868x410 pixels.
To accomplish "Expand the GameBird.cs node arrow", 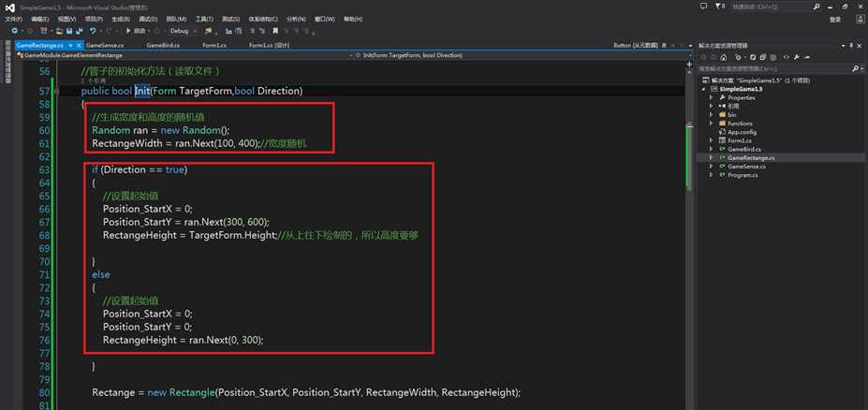I will 712,150.
